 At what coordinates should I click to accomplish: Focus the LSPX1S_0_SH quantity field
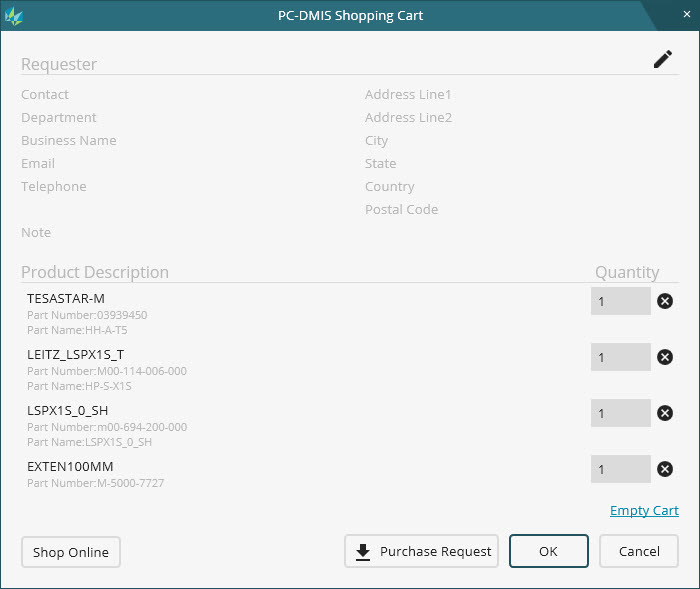[620, 413]
